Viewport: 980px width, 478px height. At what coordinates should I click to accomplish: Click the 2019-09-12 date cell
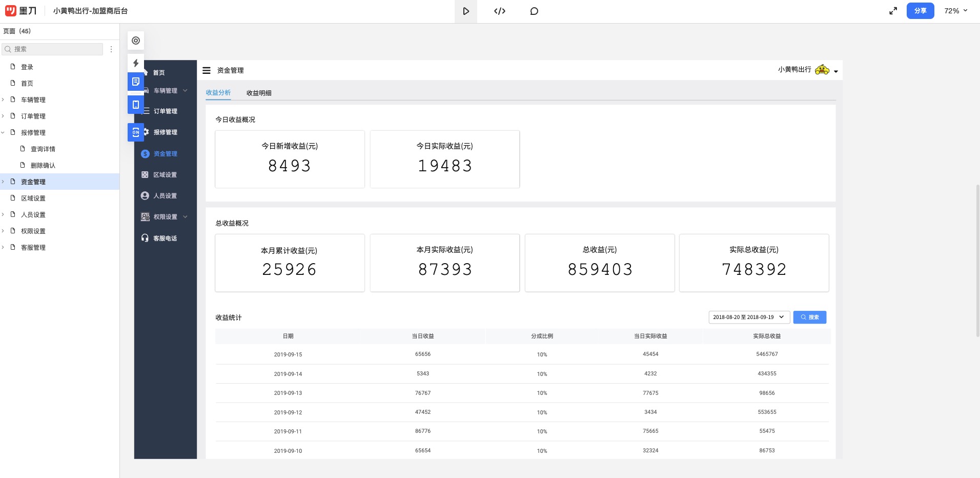point(288,412)
